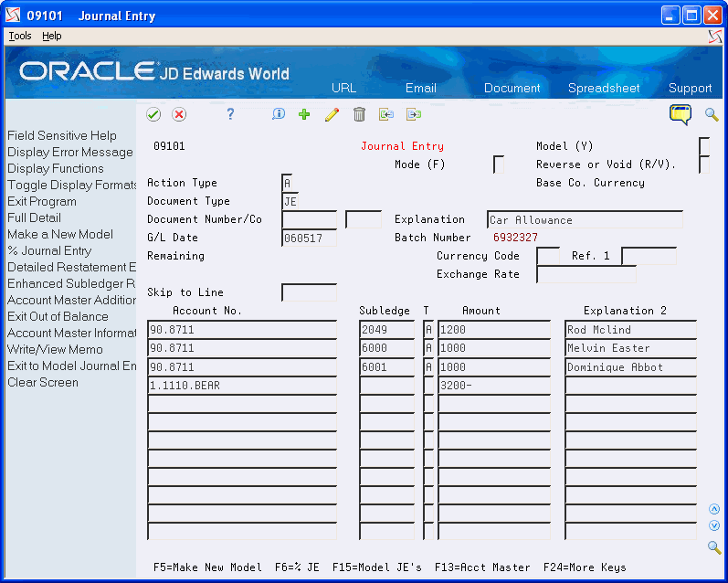
Task: Click the Exchange Rate input field
Action: point(586,274)
